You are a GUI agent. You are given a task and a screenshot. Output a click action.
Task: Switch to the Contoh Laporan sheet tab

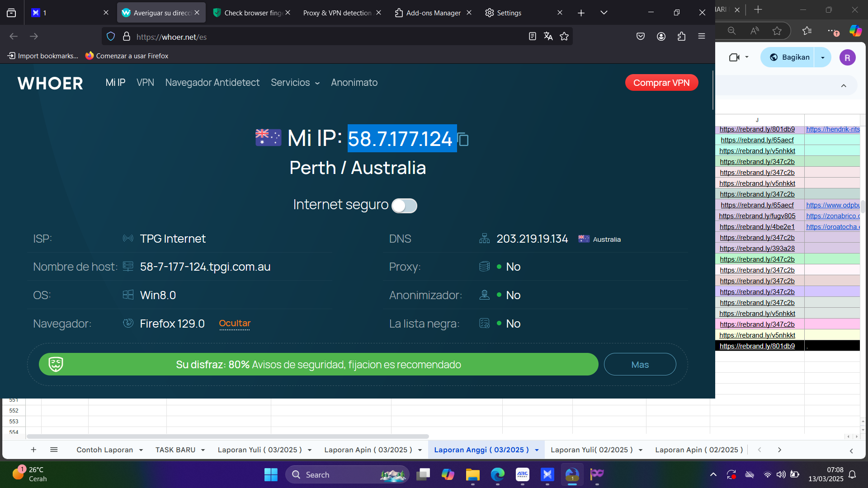[105, 450]
